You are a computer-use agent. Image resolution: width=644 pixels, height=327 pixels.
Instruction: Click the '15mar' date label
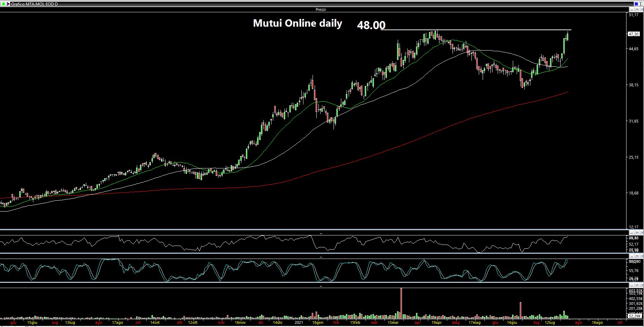pyautogui.click(x=393, y=322)
